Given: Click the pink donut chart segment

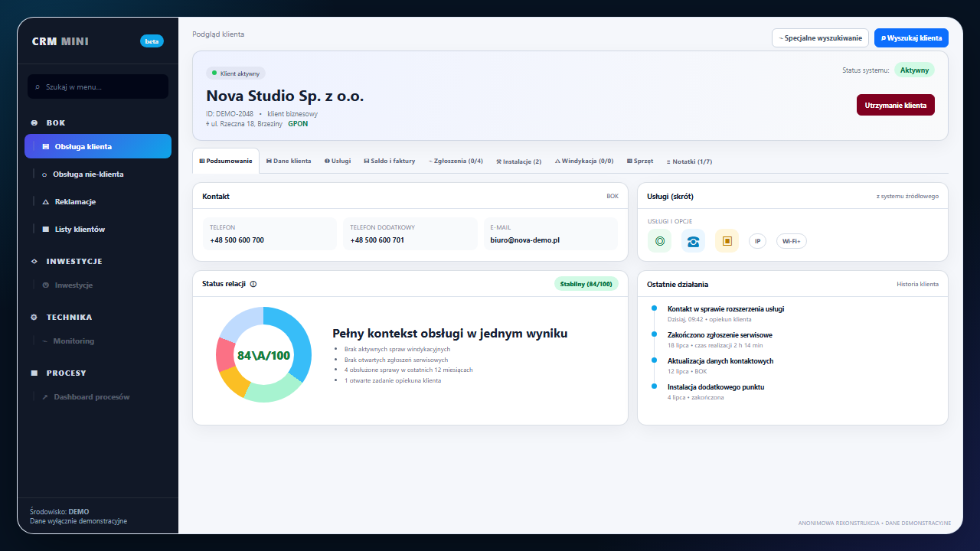Looking at the screenshot, I should click(x=225, y=354).
